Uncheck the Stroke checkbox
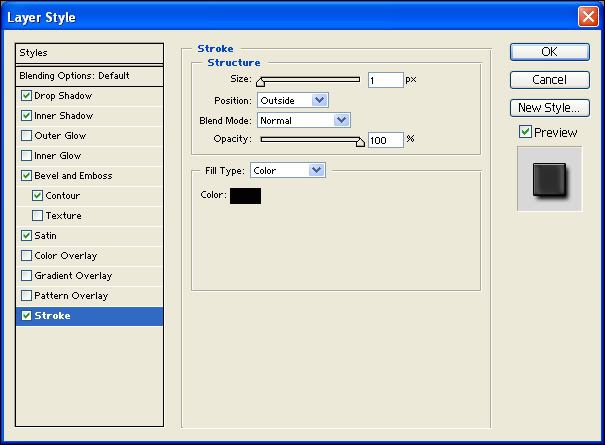This screenshot has height=445, width=605. pos(26,316)
